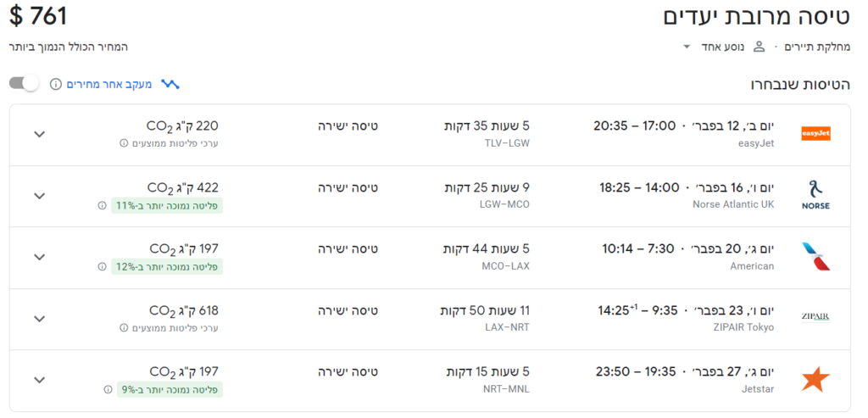Expand the Jetstar NRT–MNL flight details
The width and height of the screenshot is (868, 418).
point(39,380)
